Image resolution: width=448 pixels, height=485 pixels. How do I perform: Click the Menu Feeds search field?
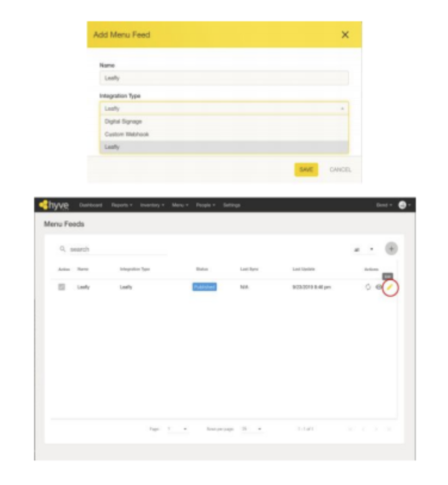click(x=118, y=250)
